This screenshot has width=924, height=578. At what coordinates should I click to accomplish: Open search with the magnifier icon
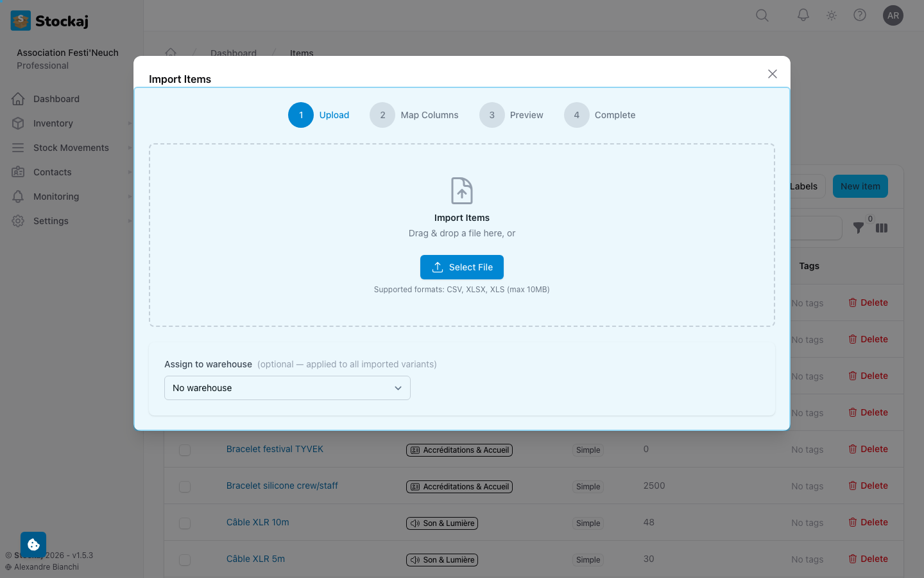tap(762, 15)
